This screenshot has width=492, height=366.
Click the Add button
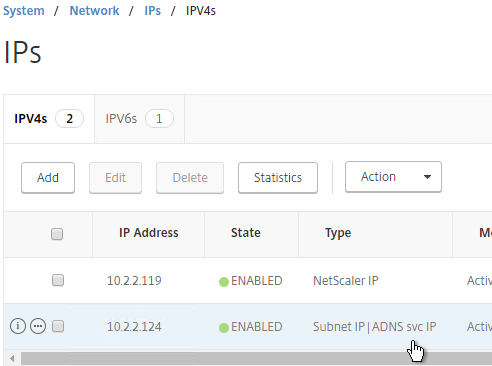(48, 178)
